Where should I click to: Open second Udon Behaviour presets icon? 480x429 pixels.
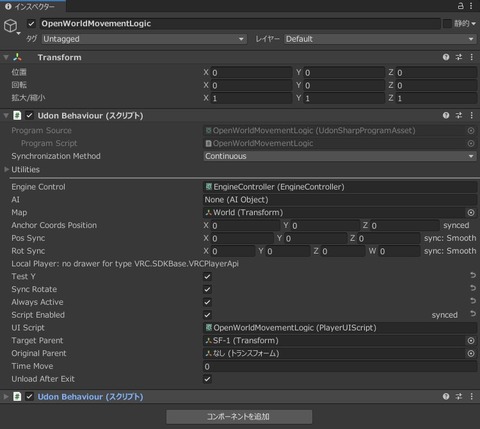pos(459,396)
